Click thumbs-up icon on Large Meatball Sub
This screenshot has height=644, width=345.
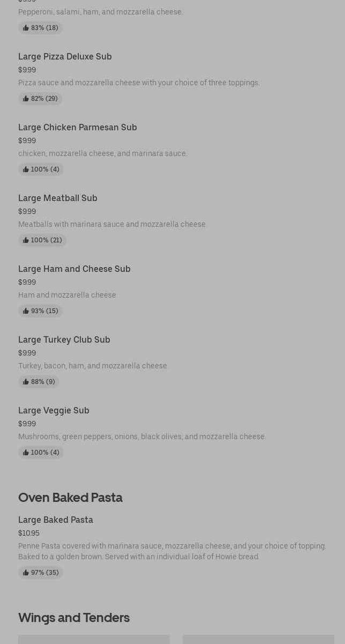click(26, 240)
